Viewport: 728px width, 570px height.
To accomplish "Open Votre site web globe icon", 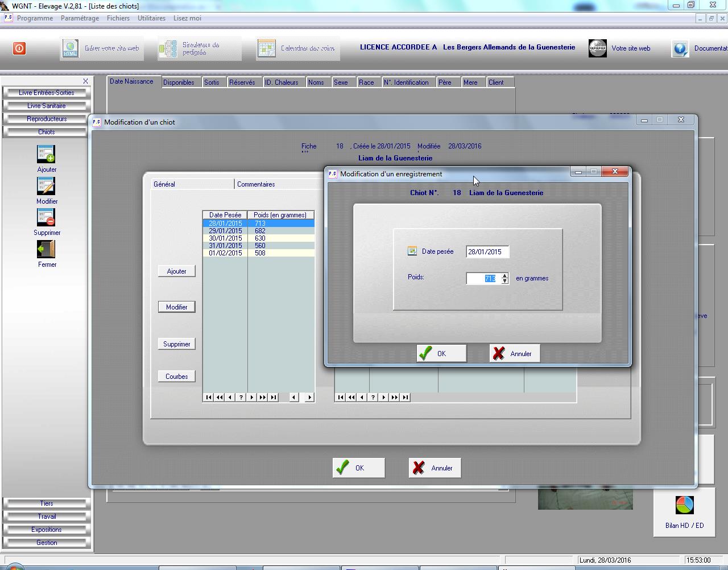I will 598,48.
